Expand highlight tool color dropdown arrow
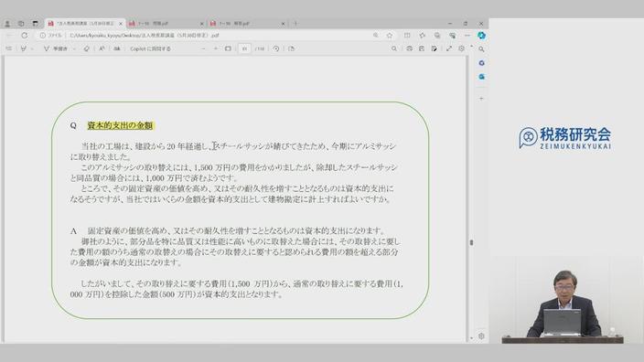The height and width of the screenshot is (362, 644). (x=32, y=48)
